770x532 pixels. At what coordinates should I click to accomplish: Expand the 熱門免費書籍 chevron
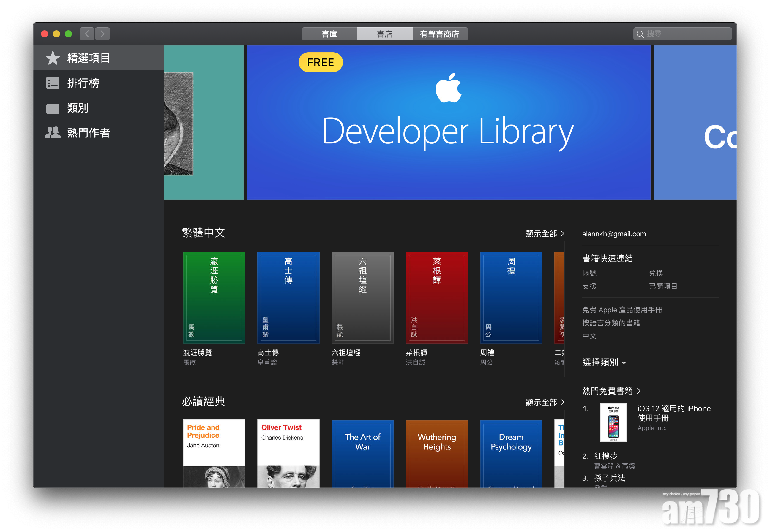[639, 391]
